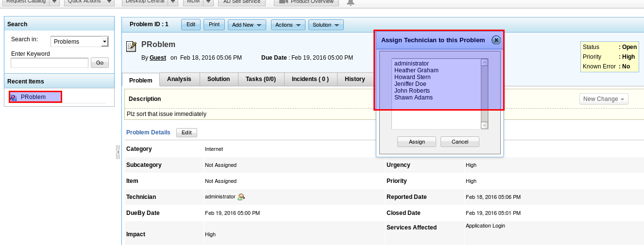Screen dimensions: 644x245
Task: Switch to the Analysis tab
Action: (x=179, y=79)
